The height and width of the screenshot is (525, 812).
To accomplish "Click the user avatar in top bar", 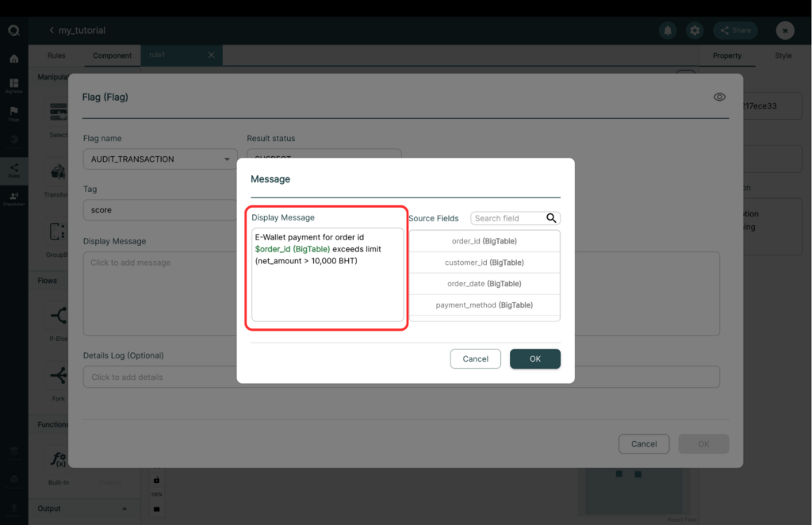I will pos(785,31).
